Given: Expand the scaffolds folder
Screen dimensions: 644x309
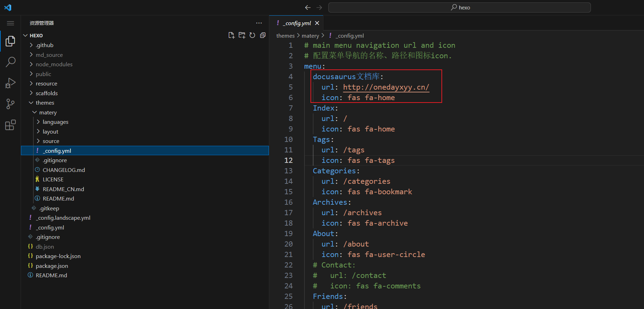Looking at the screenshot, I should (x=145, y=93).
